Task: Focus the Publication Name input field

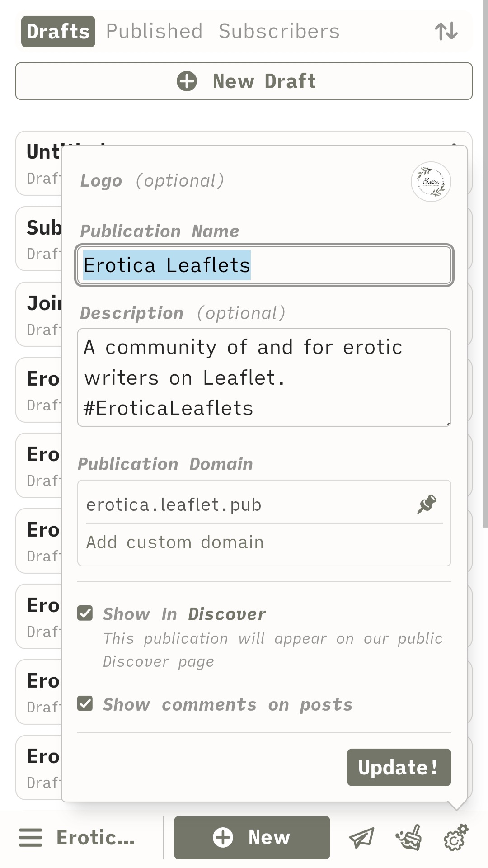Action: pos(264,265)
